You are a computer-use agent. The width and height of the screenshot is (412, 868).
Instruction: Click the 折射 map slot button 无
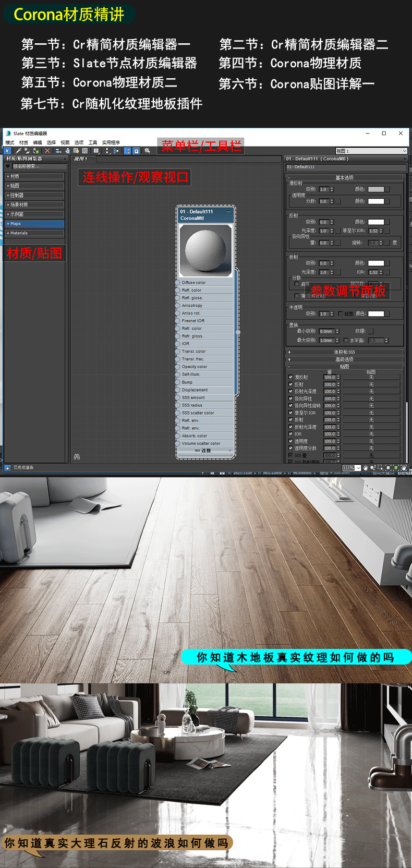pos(371,420)
